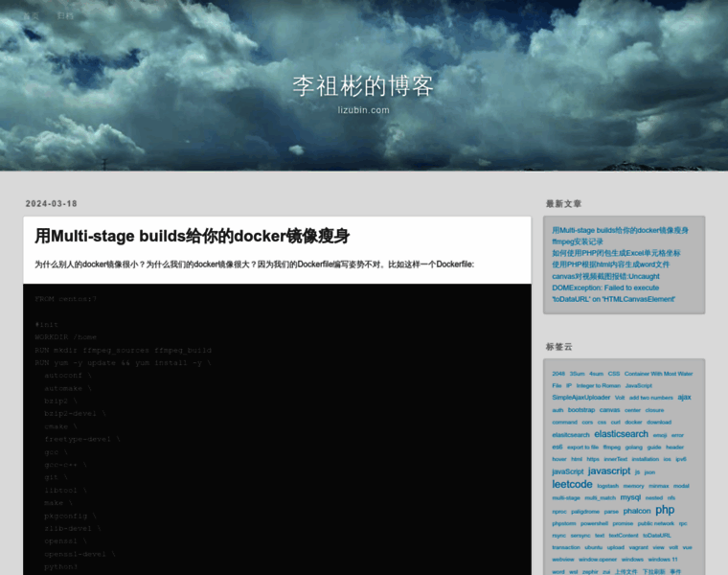The height and width of the screenshot is (575, 728).
Task: Select the header tag
Action: point(674,448)
